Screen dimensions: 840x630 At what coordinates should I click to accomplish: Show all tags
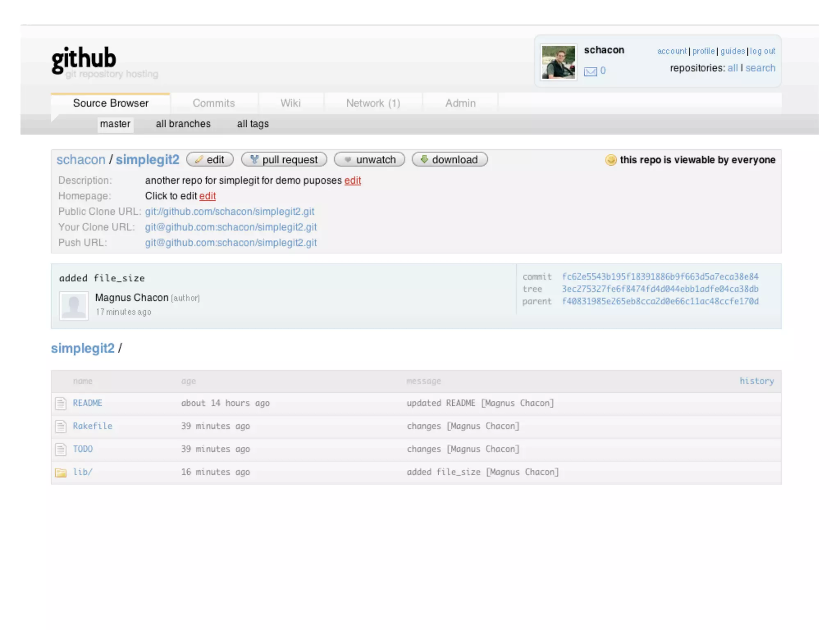[253, 124]
